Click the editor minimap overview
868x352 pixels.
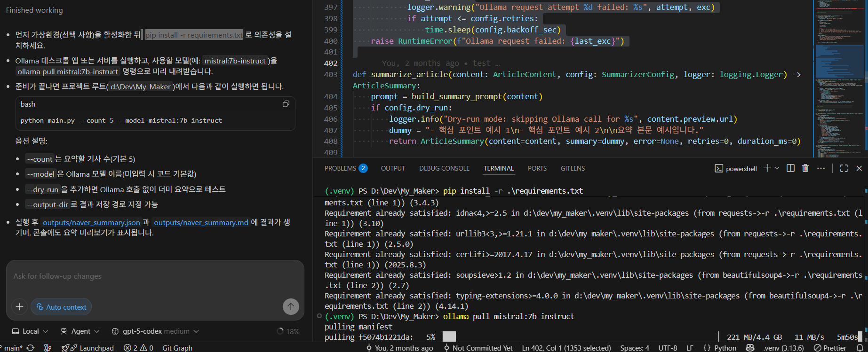coord(839,78)
